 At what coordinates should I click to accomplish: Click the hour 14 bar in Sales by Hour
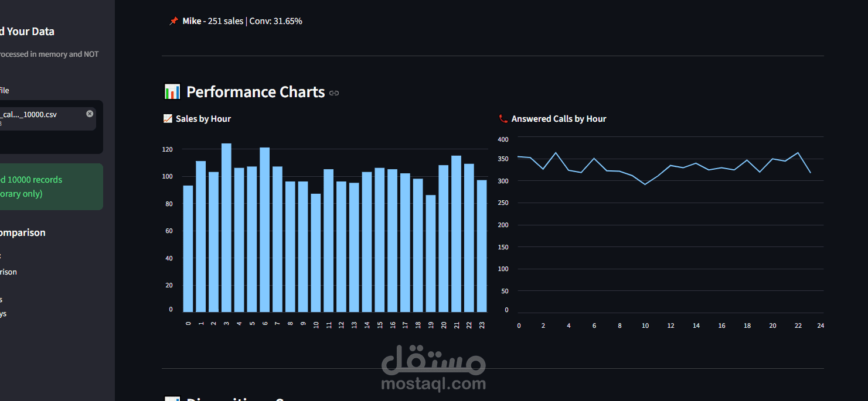click(367, 242)
